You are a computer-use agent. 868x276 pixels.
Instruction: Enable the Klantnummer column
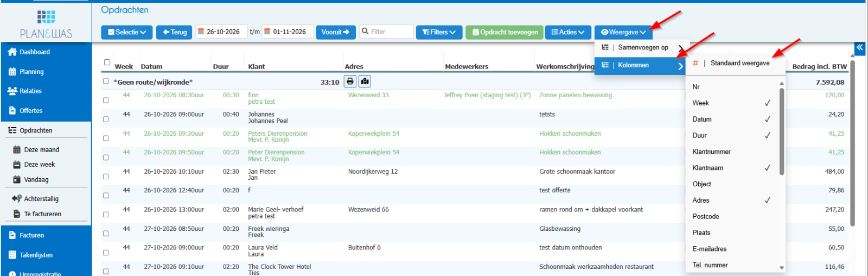click(x=731, y=152)
